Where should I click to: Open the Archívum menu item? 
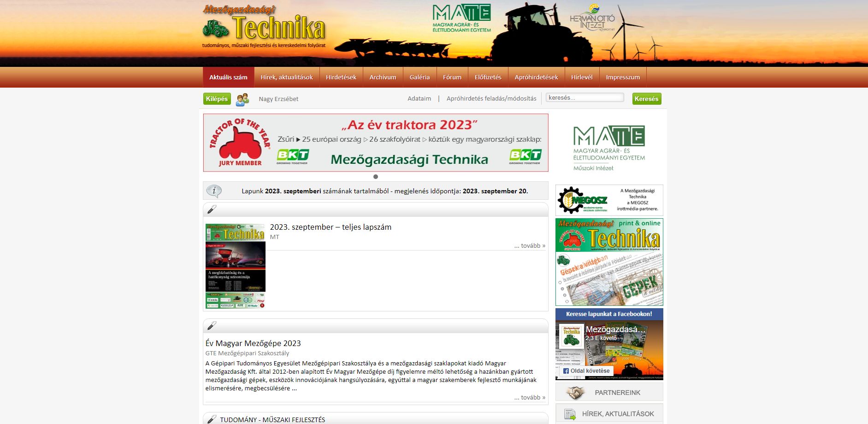pyautogui.click(x=383, y=78)
